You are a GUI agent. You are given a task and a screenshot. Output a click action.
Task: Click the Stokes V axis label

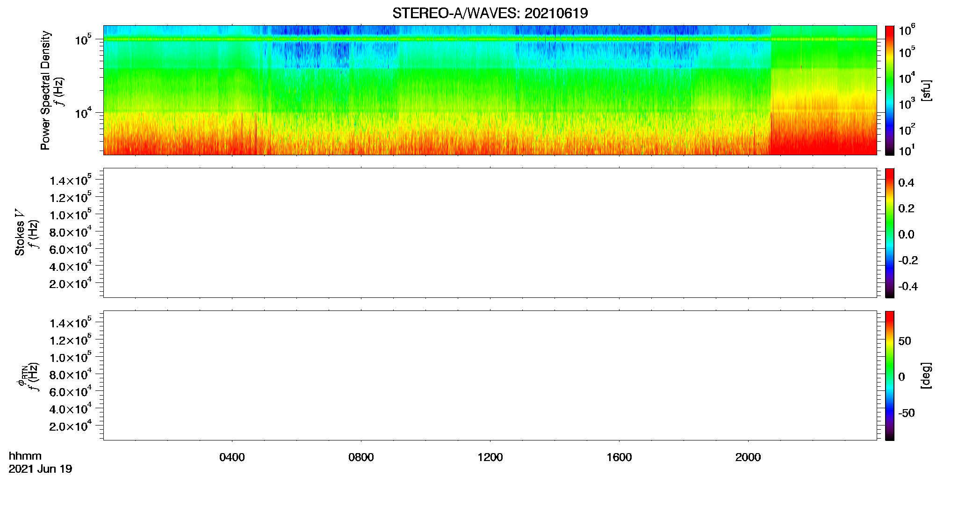20,232
